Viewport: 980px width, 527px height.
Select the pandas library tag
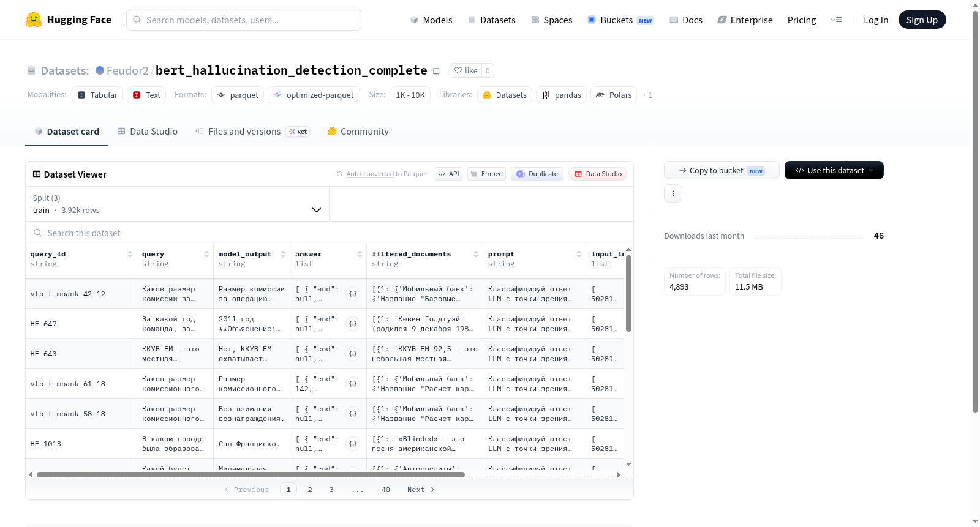click(561, 95)
